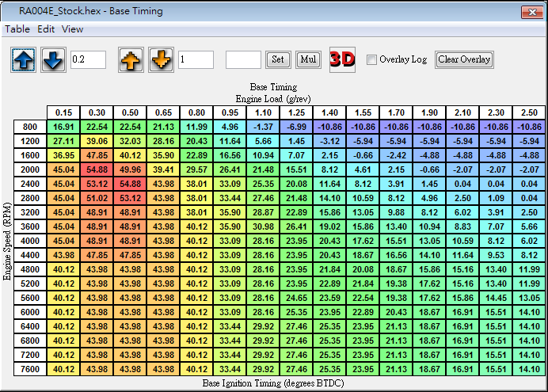Image resolution: width=548 pixels, height=392 pixels.
Task: Click the Clear Overlay button
Action: [x=464, y=59]
